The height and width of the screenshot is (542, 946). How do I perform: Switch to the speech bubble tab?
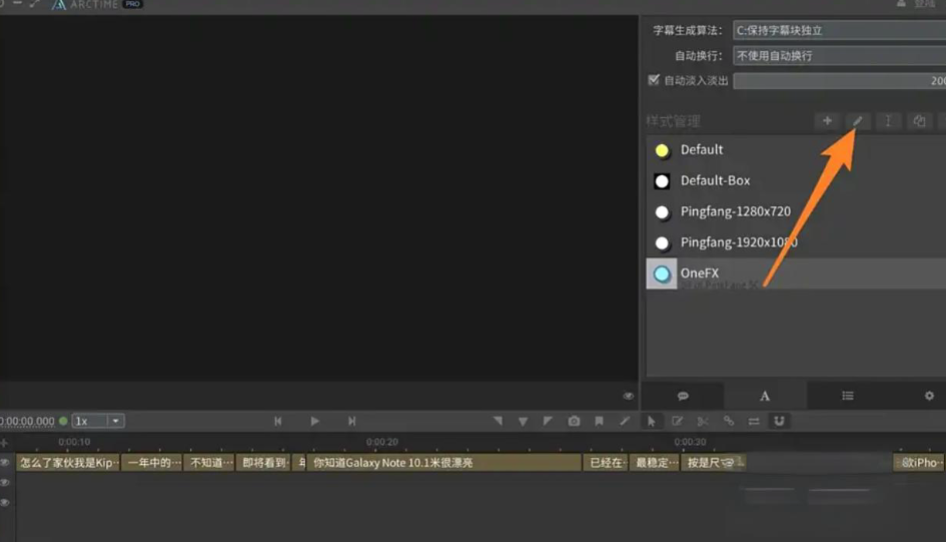tap(683, 396)
